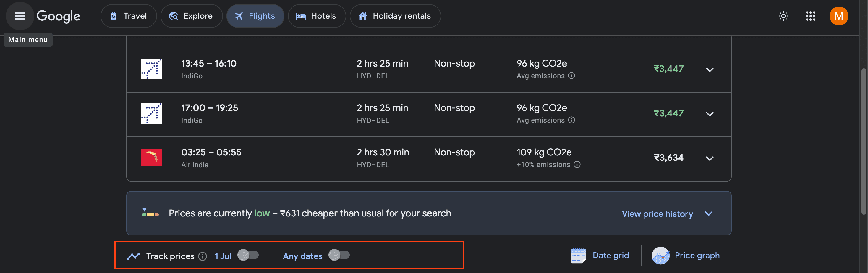Open the main menu hamburger icon
The image size is (868, 273).
pyautogui.click(x=20, y=16)
